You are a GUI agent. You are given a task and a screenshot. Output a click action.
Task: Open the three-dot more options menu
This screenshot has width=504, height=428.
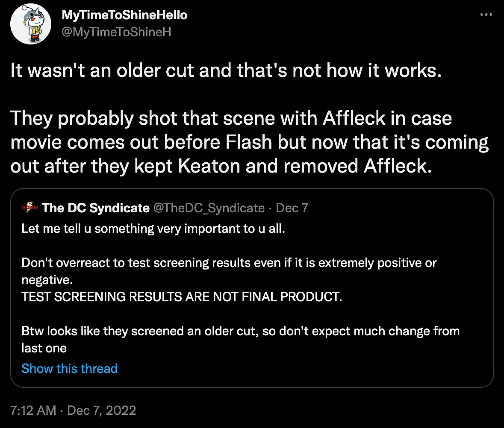(x=486, y=15)
